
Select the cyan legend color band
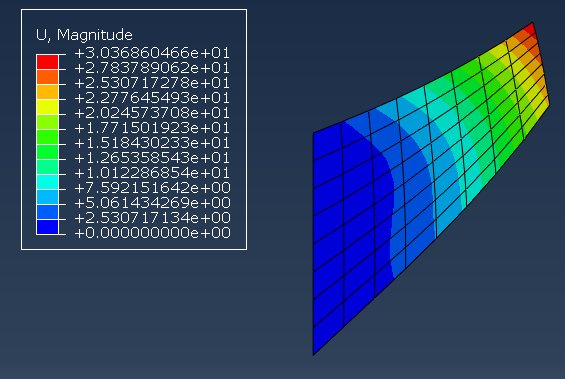coord(47,182)
